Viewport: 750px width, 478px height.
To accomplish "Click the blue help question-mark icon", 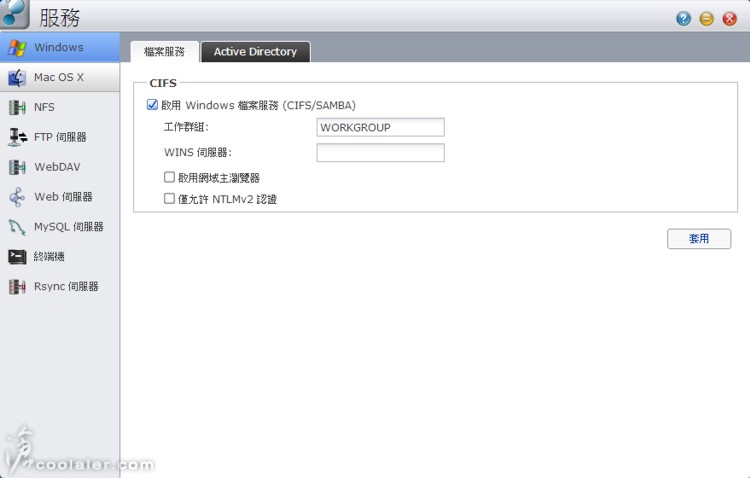I will 684,19.
